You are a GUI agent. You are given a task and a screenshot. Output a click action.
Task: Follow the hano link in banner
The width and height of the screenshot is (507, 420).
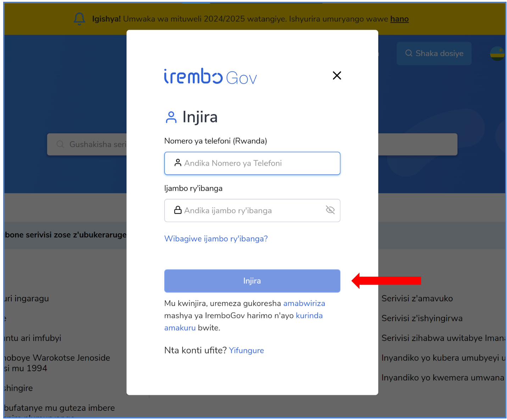pyautogui.click(x=400, y=19)
